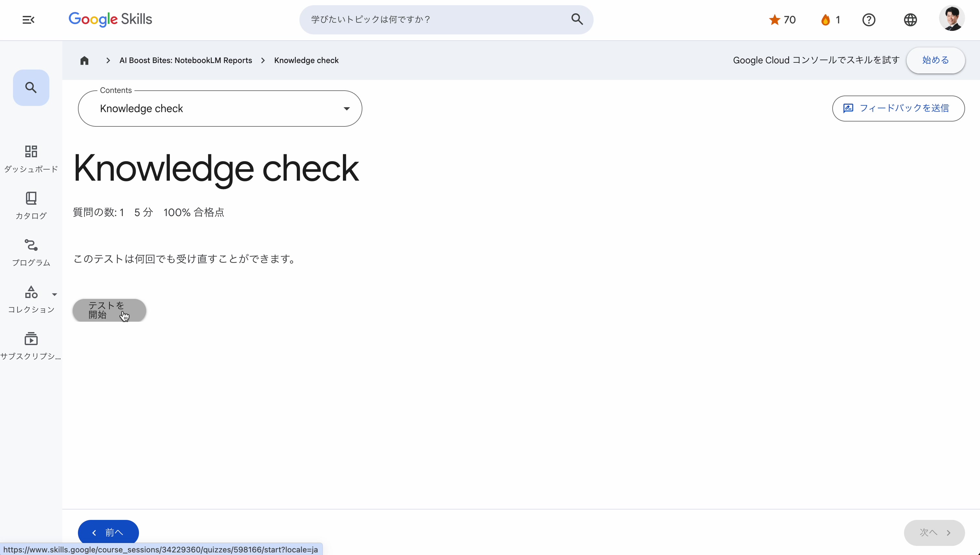Click the テストを開始 button

point(109,310)
